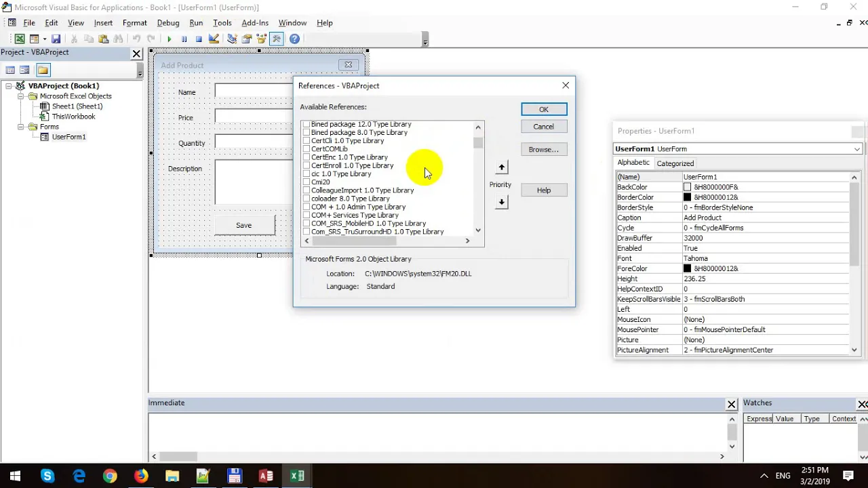Click the Redo toolbar arrow
868x488 pixels.
(x=151, y=39)
